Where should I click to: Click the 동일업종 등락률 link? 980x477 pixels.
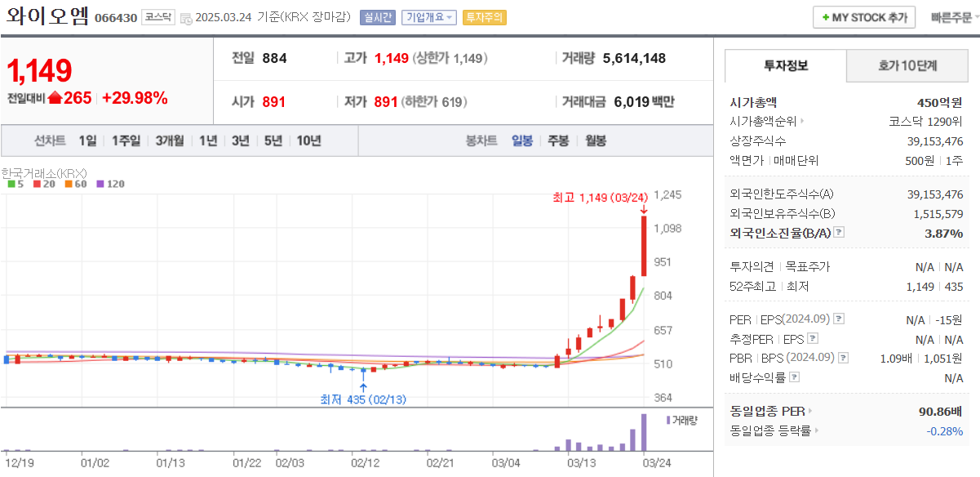[770, 430]
